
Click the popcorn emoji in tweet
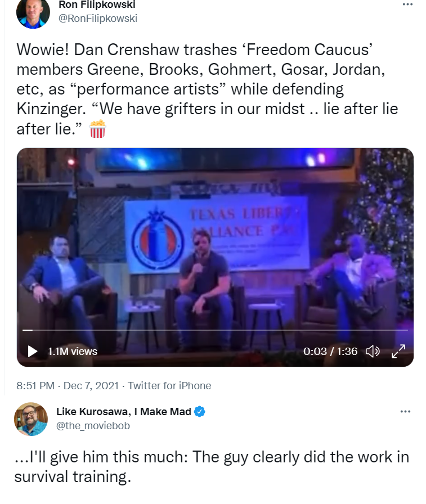click(97, 129)
